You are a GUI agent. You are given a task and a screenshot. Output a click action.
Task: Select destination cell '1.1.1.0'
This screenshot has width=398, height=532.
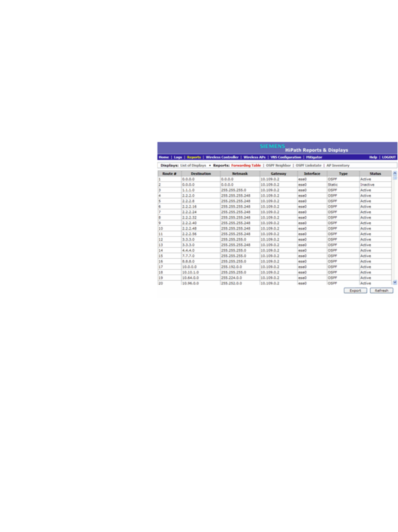201,190
